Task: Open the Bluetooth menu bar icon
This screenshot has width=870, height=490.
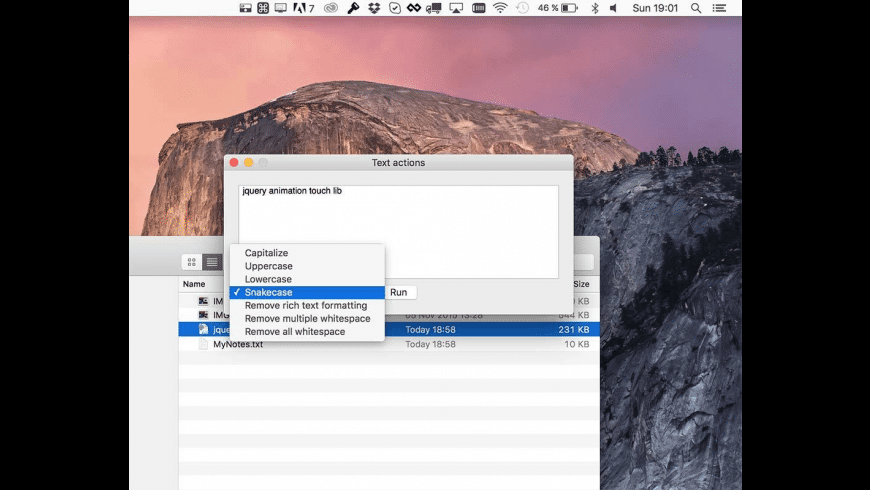Action: (595, 8)
